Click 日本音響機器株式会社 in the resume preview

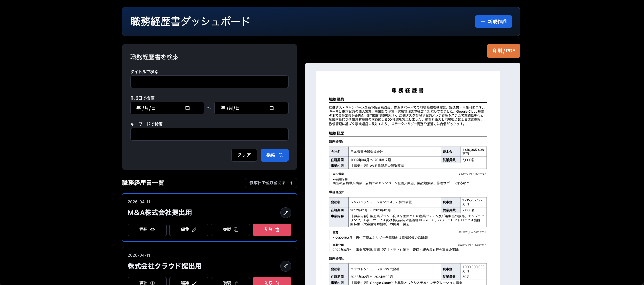(367, 152)
